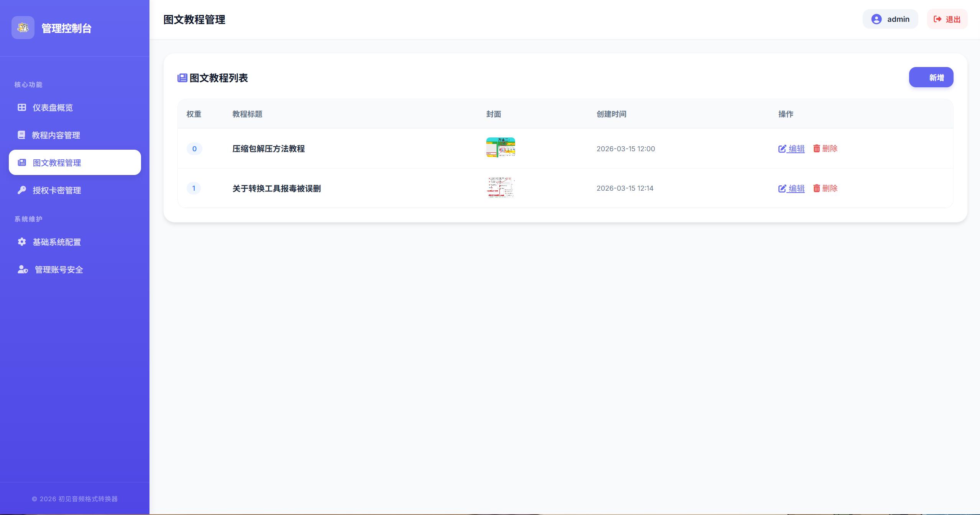Click the 图文教程列表 panel header icon
This screenshot has width=980, height=515.
(x=182, y=77)
